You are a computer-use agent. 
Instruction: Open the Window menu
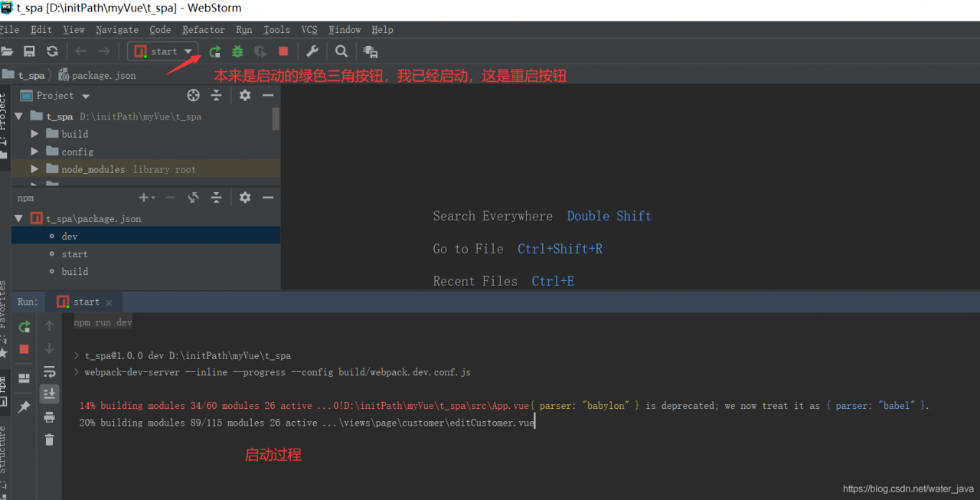(x=345, y=30)
